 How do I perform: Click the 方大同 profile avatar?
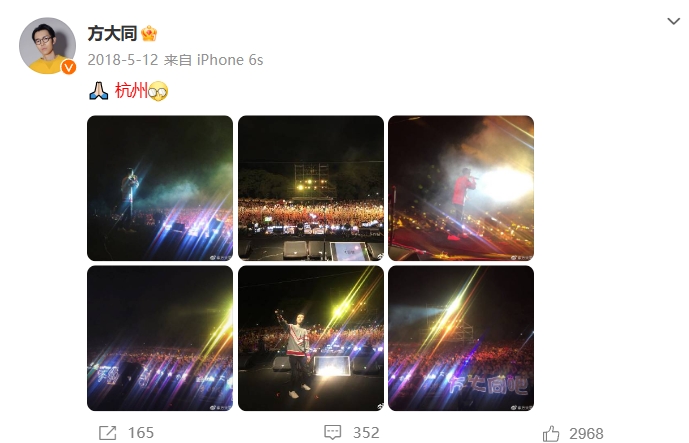(47, 46)
